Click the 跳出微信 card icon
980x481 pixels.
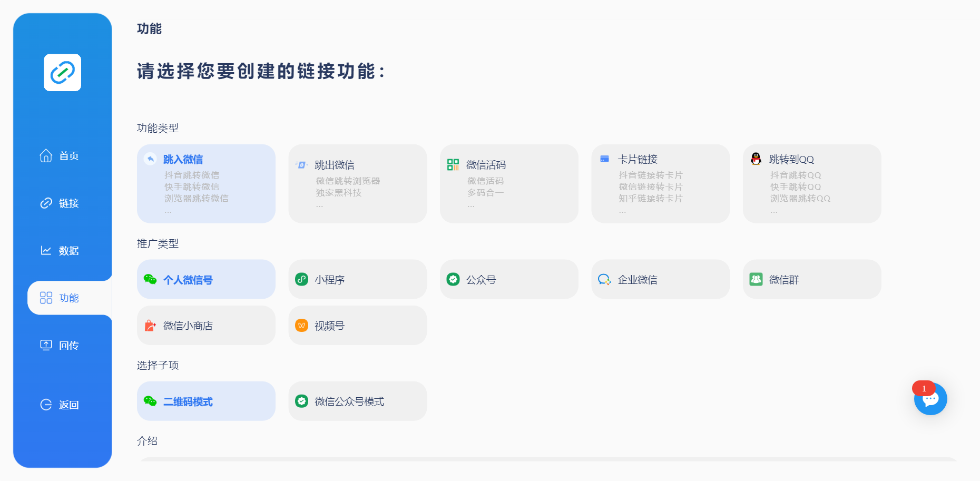coord(302,165)
